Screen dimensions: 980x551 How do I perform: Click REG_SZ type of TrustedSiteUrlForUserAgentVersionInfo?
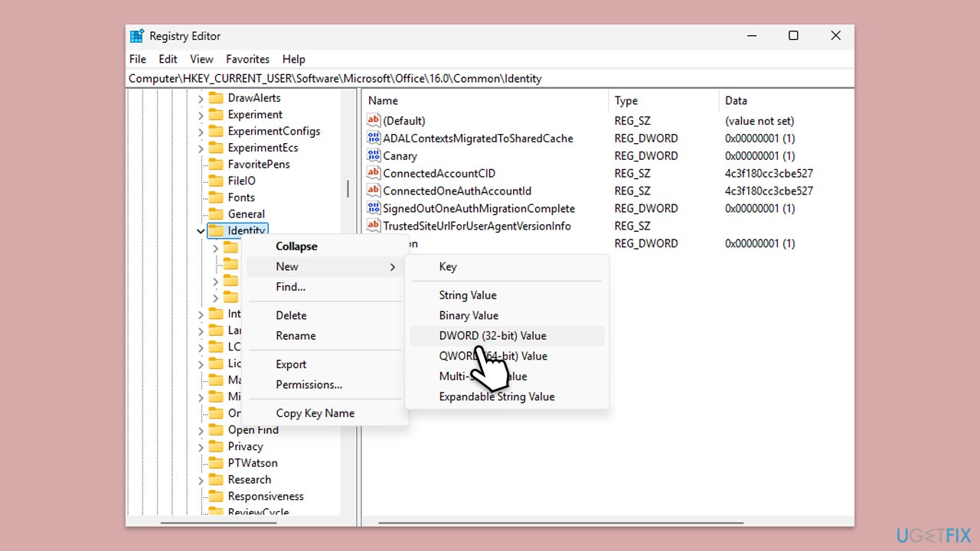tap(632, 226)
